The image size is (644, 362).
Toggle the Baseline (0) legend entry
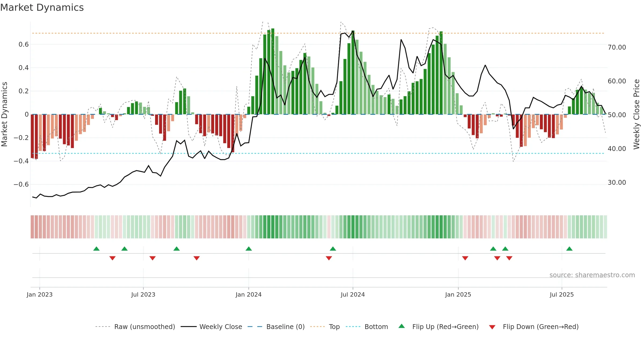coord(276,327)
